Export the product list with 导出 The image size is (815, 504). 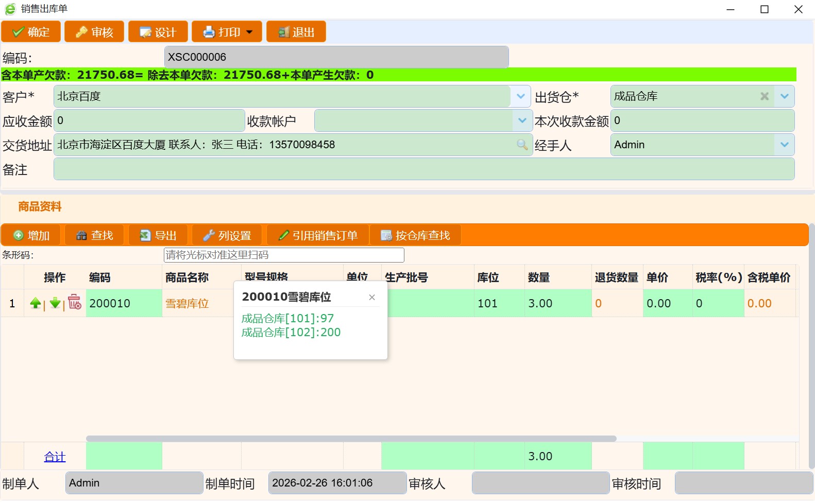click(x=158, y=235)
